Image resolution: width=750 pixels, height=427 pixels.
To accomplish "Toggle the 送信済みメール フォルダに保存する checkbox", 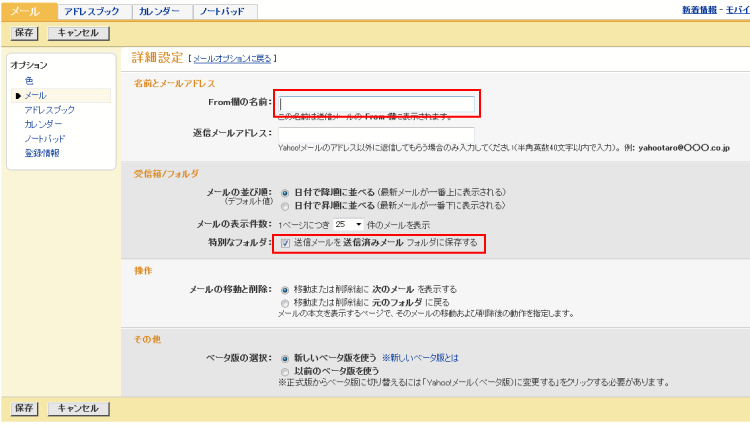I will (286, 243).
